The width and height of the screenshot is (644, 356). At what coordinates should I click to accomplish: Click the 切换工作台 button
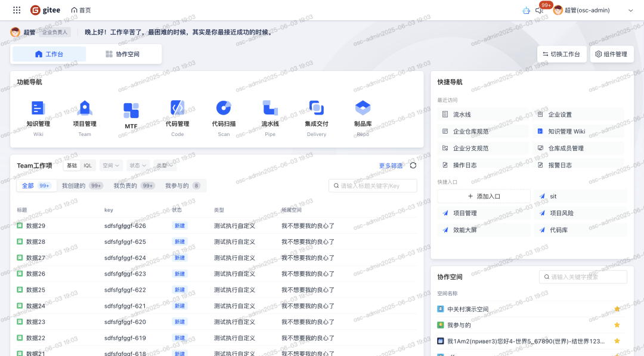[x=561, y=54]
